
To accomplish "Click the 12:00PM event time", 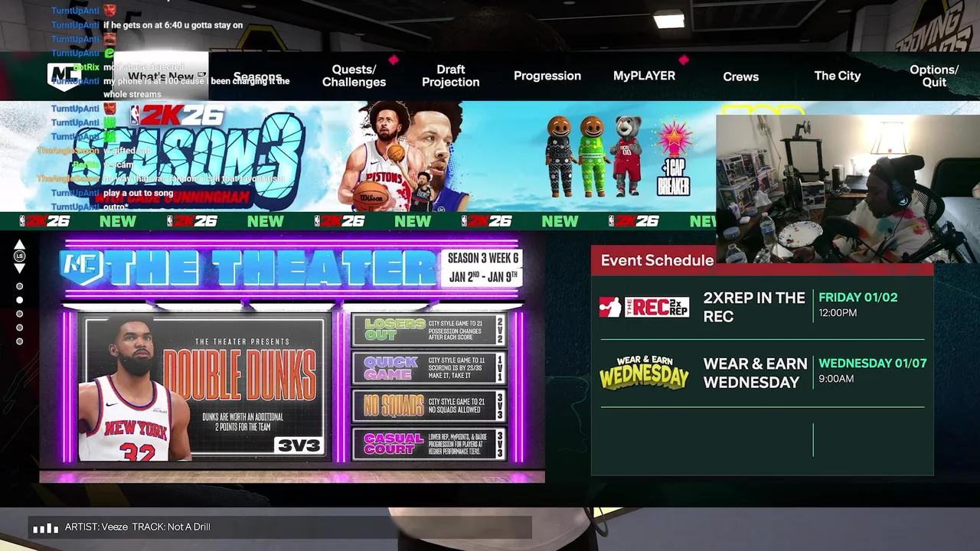I will tap(838, 312).
